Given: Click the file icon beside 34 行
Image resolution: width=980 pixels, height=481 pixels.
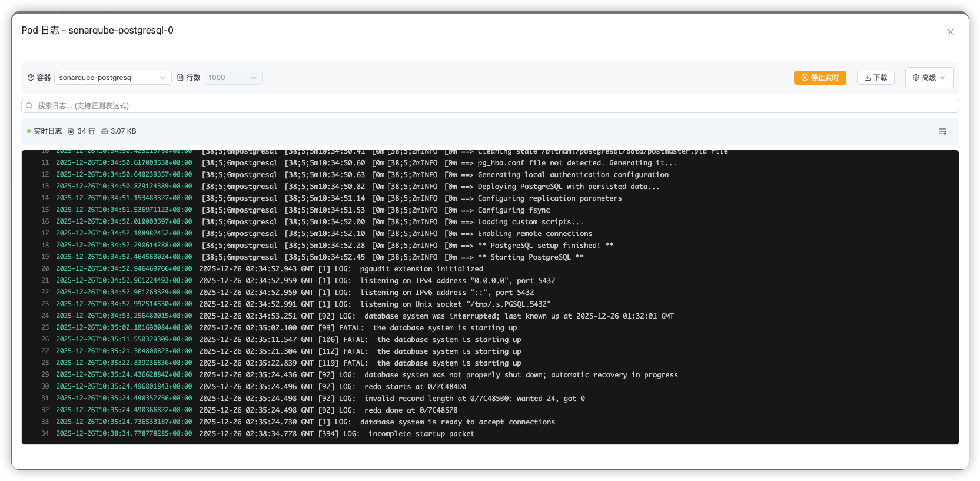Looking at the screenshot, I should pyautogui.click(x=71, y=131).
